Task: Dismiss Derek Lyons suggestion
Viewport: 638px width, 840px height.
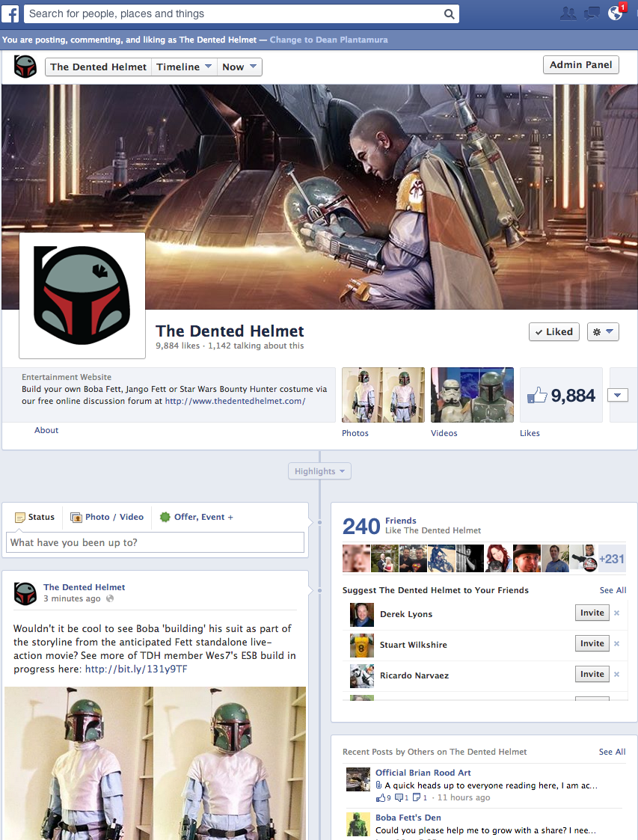Action: pos(616,613)
